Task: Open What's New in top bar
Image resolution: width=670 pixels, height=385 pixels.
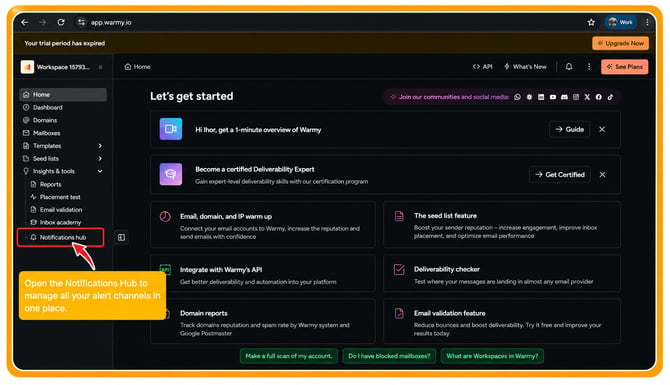Action: (x=525, y=67)
